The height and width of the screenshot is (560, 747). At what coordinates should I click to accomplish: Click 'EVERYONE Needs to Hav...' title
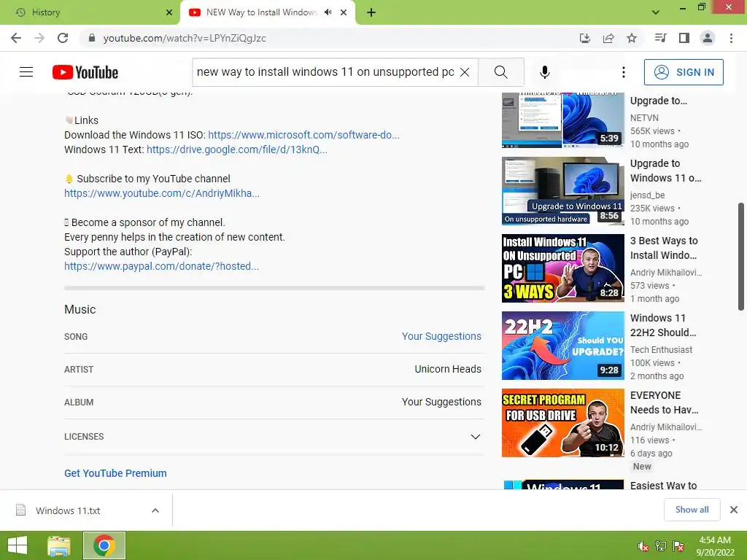coord(664,402)
